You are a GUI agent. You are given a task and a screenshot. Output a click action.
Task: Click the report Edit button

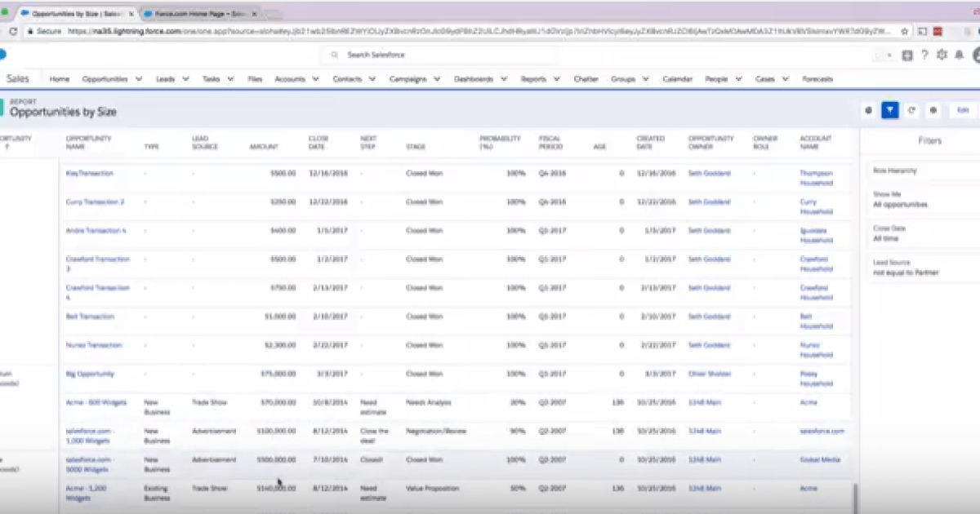963,110
